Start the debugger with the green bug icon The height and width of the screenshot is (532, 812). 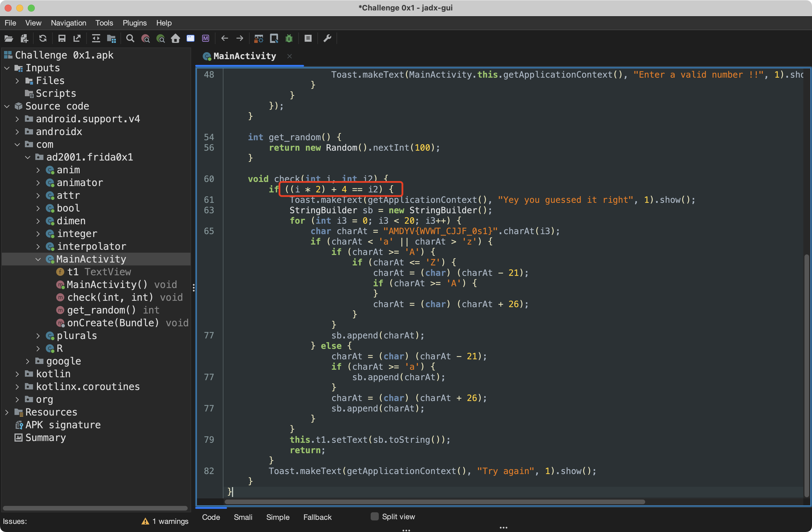pos(289,38)
